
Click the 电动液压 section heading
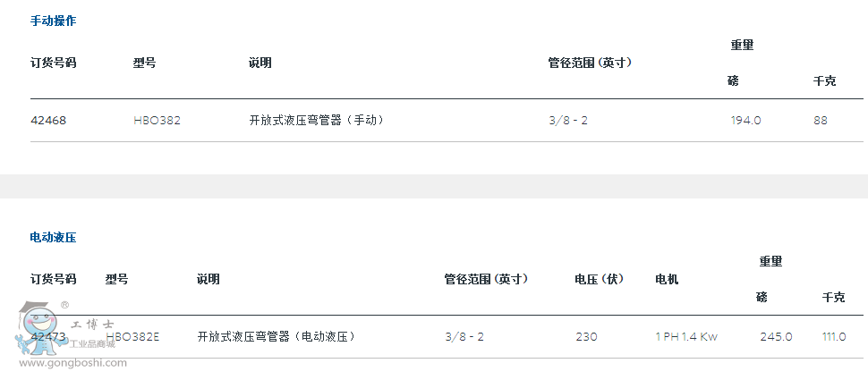[53, 237]
